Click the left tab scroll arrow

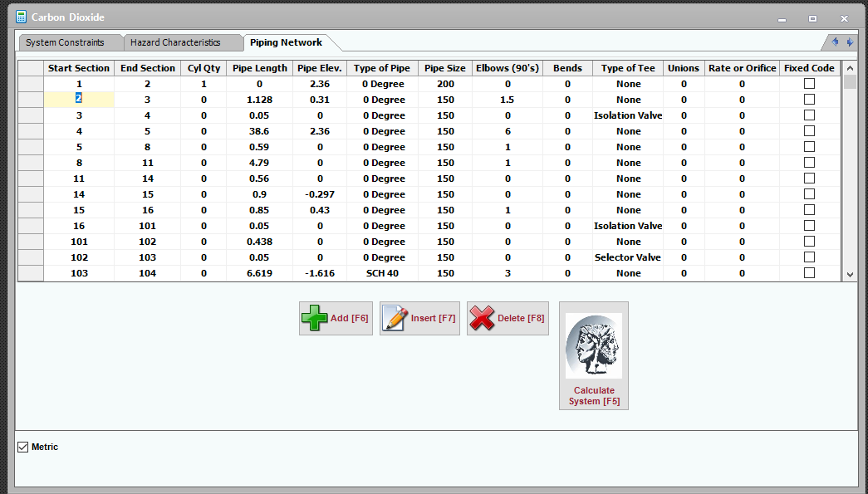[x=836, y=42]
